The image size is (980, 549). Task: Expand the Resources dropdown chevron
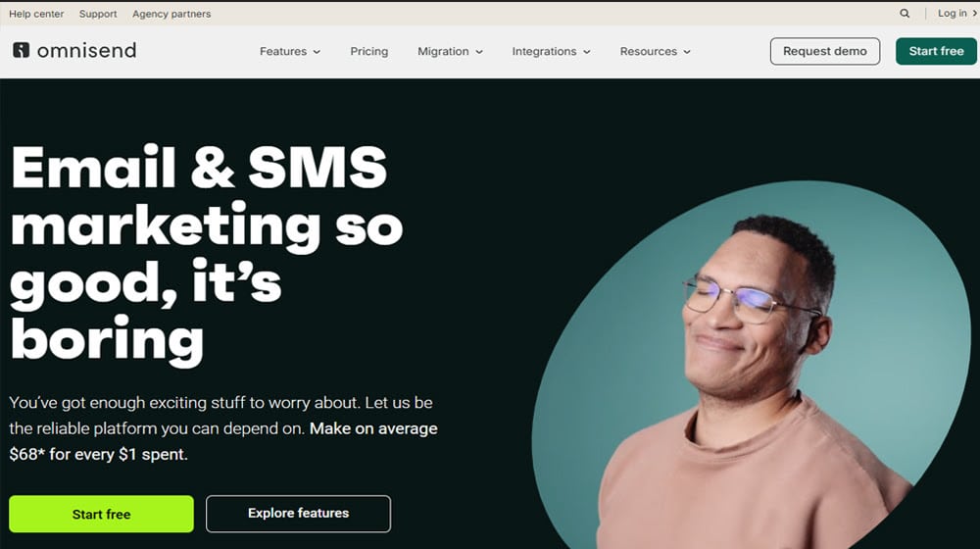point(687,52)
